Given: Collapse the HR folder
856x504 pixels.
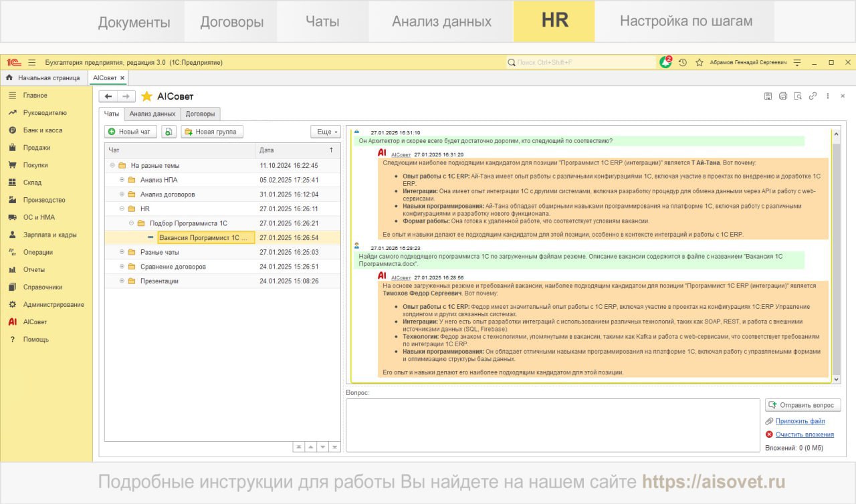Looking at the screenshot, I should coord(122,209).
